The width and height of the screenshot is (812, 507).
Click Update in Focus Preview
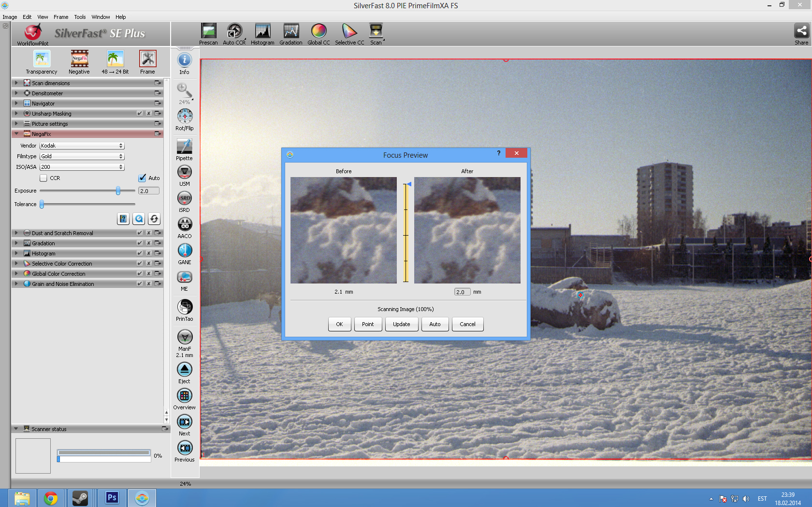click(402, 324)
